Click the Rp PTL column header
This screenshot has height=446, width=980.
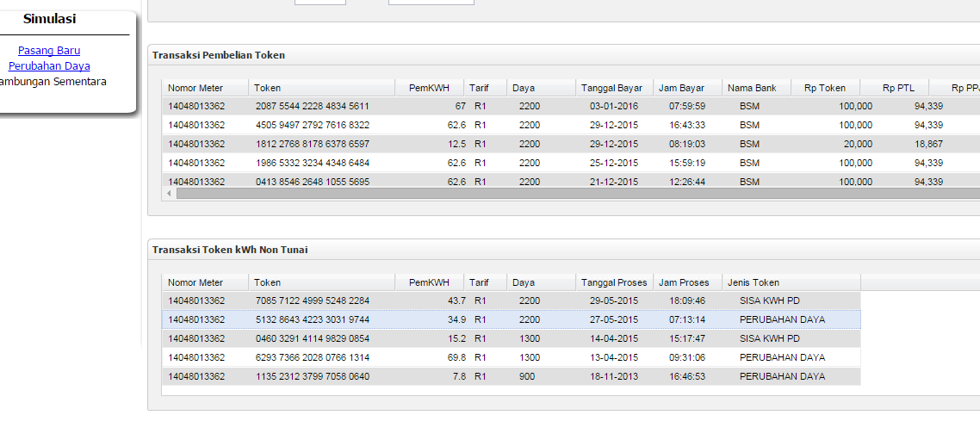(x=895, y=88)
